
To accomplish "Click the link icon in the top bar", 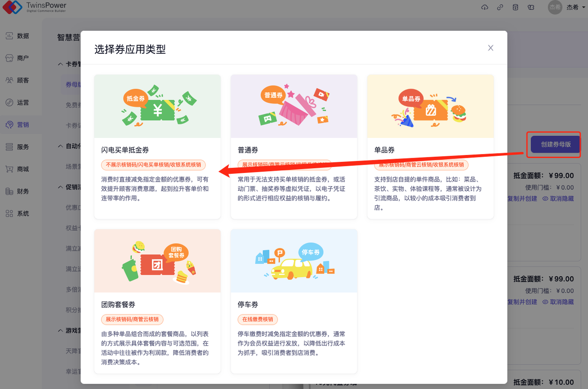I will (500, 7).
